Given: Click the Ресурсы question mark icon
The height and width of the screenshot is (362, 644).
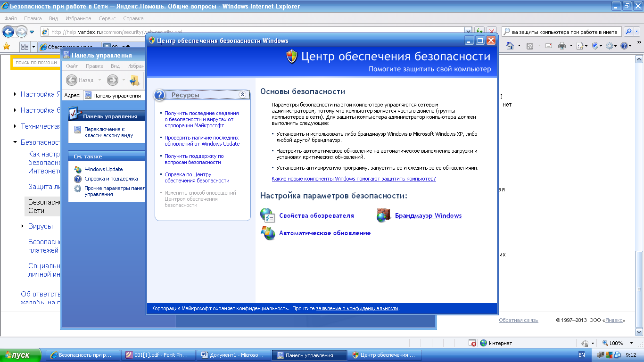Looking at the screenshot, I should point(160,95).
